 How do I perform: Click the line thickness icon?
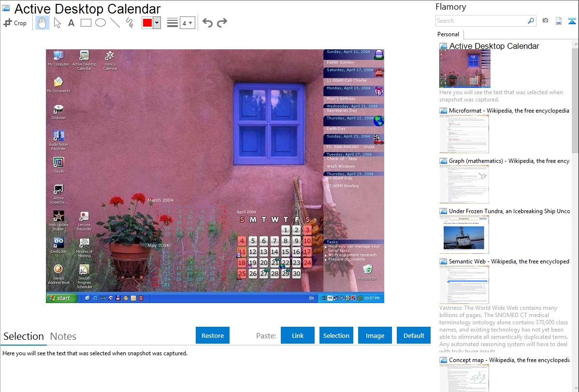pos(173,23)
